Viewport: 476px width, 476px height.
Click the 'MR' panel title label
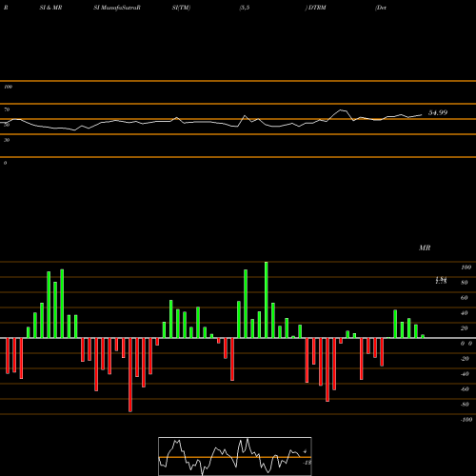pyautogui.click(x=425, y=248)
